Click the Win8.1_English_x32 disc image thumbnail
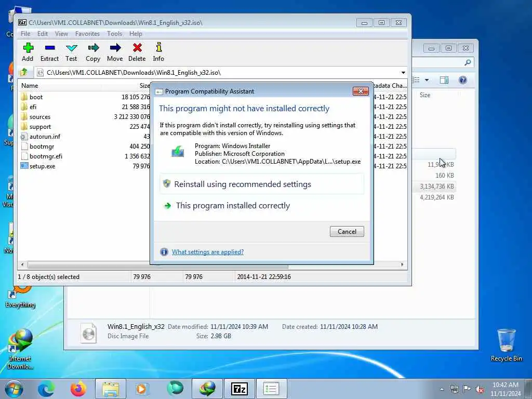Screen dimensions: 532x399 [88, 332]
